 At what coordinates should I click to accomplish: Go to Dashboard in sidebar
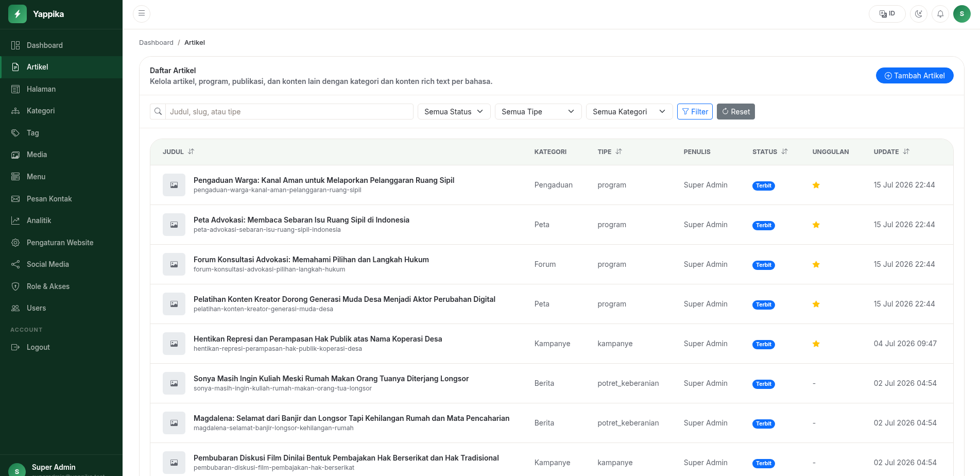(x=61, y=45)
